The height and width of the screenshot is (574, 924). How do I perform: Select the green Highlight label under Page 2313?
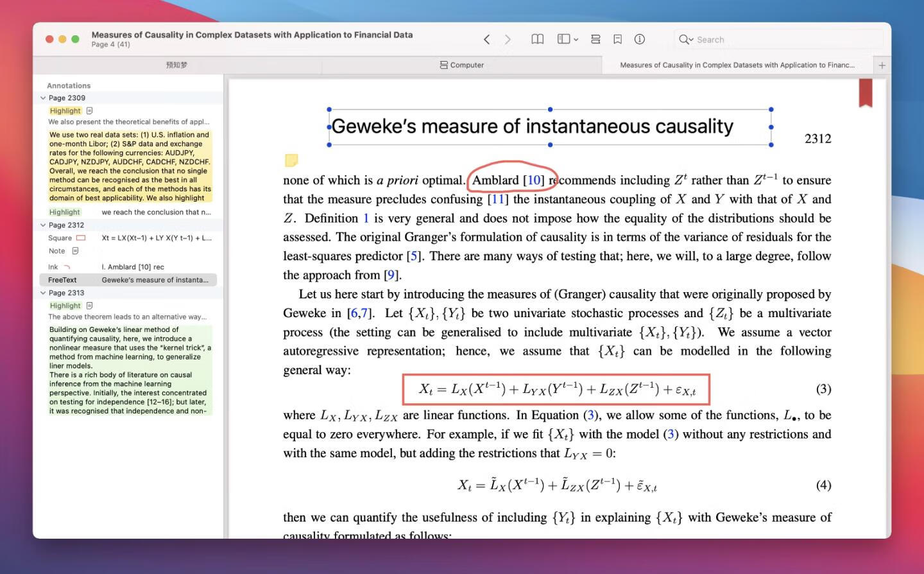(65, 306)
